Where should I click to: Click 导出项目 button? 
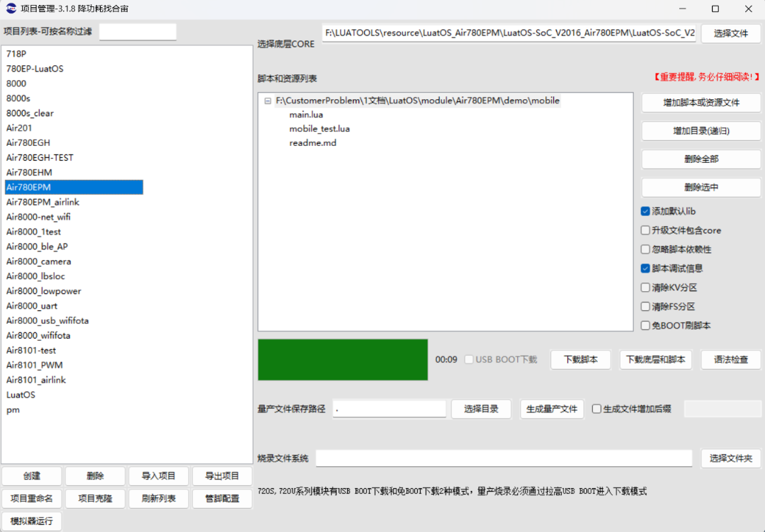tap(222, 476)
